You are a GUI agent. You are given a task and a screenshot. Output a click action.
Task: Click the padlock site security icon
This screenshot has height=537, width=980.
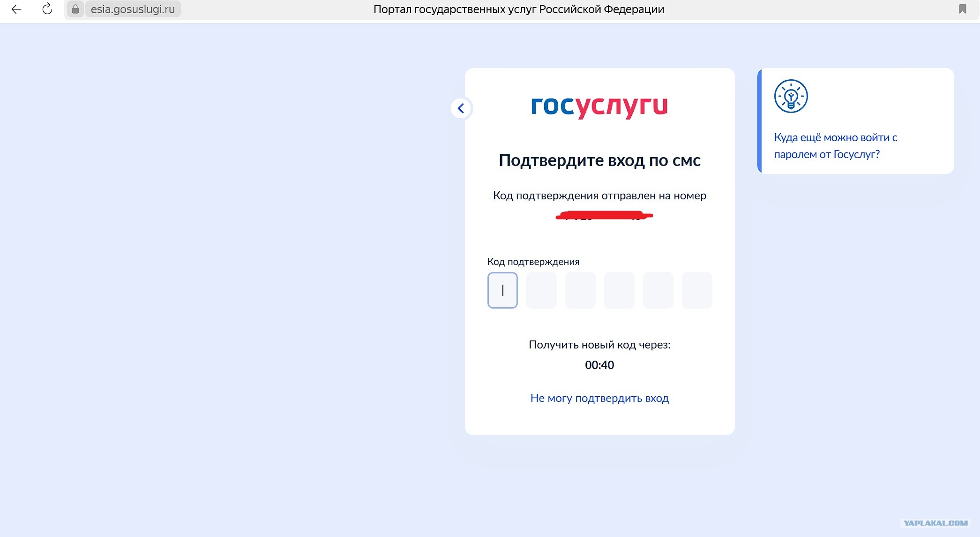point(75,9)
